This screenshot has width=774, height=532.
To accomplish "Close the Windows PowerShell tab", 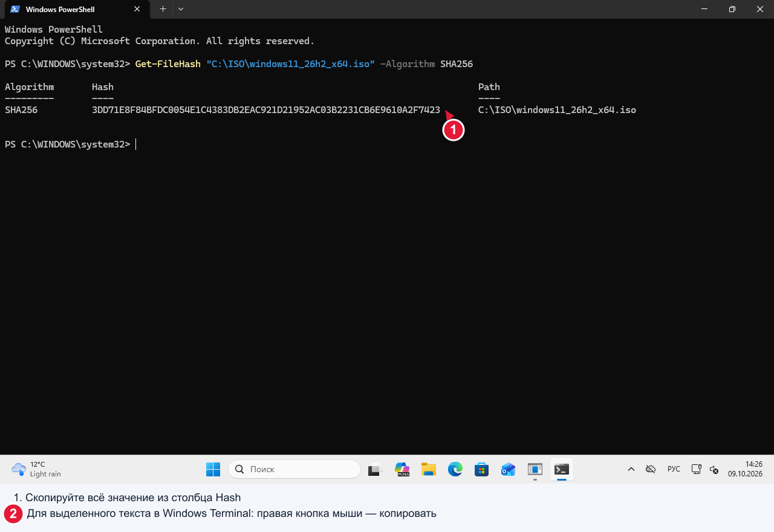I will [137, 9].
